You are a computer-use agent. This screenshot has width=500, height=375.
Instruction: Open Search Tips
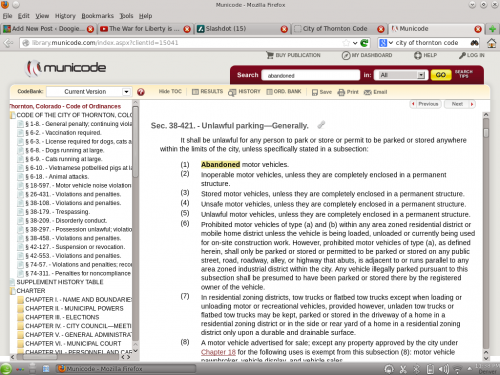(x=464, y=74)
